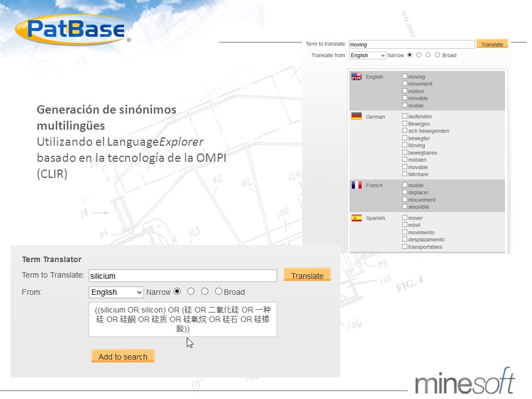This screenshot has height=399, width=532.
Task: Pick the third radio in the "Translate from" row
Action: 428,55
